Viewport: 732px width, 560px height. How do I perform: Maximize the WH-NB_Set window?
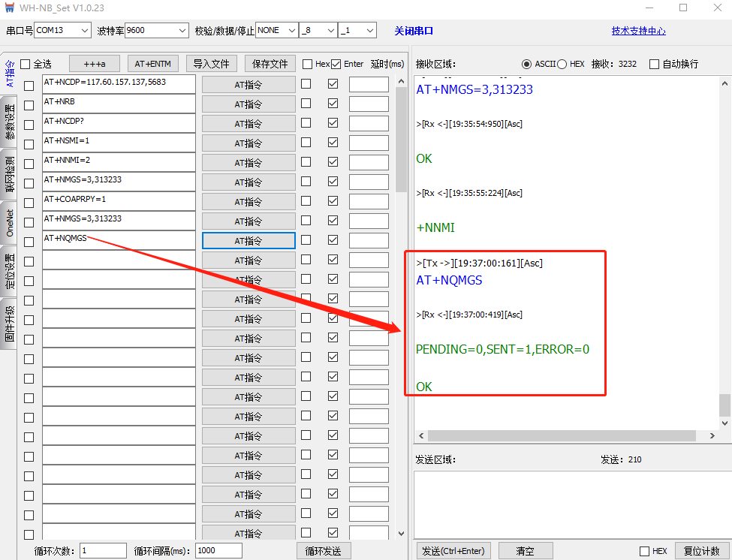pyautogui.click(x=683, y=8)
